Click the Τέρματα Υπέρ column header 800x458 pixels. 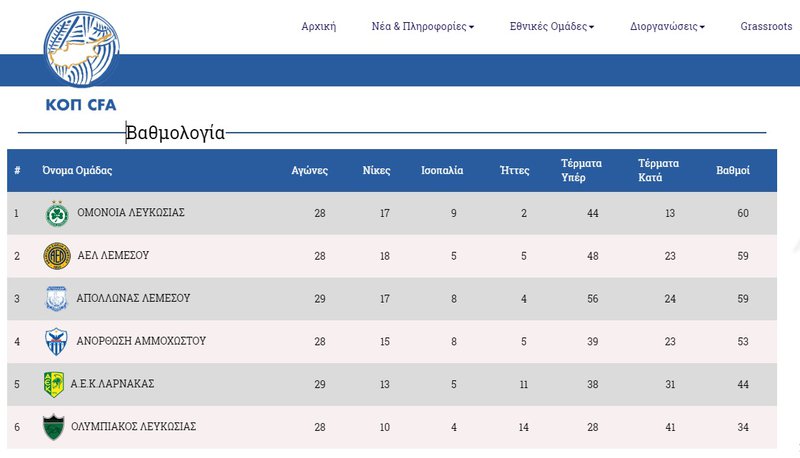coord(581,170)
